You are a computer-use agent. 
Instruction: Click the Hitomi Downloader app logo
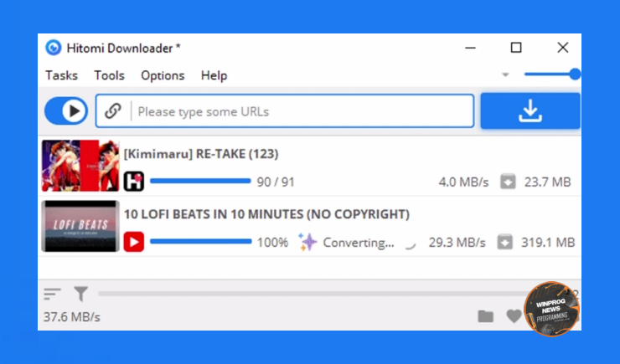pyautogui.click(x=54, y=48)
